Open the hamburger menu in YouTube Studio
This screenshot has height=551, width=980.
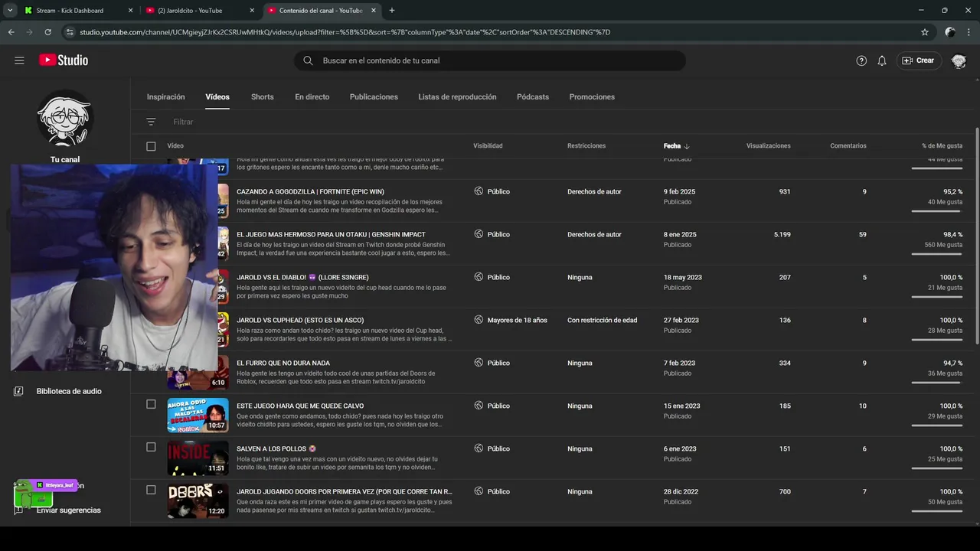[19, 60]
